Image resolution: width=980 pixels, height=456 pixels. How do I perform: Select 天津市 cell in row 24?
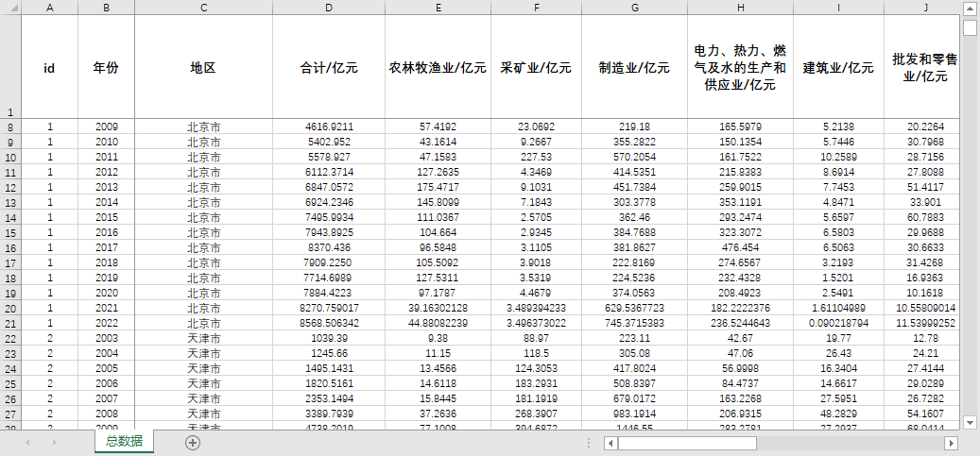click(x=204, y=368)
